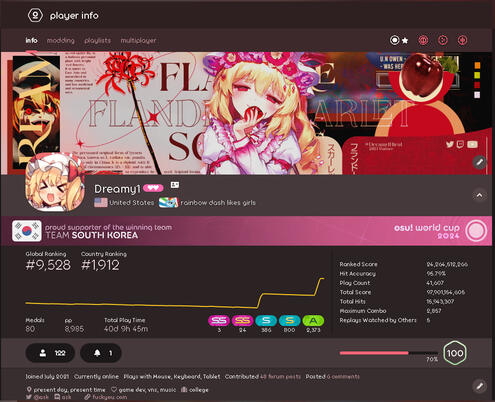This screenshot has width=495, height=402.
Task: Open the 6 comments link
Action: (x=343, y=377)
